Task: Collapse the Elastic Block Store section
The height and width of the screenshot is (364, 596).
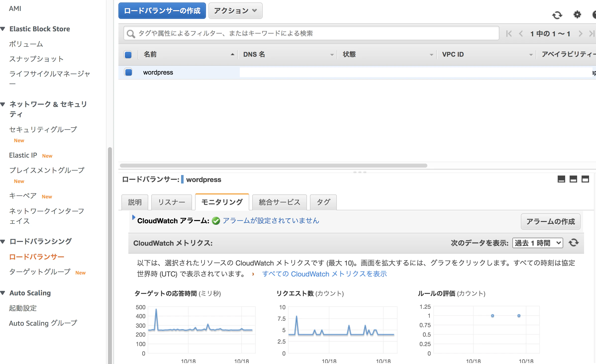Action: (x=3, y=29)
